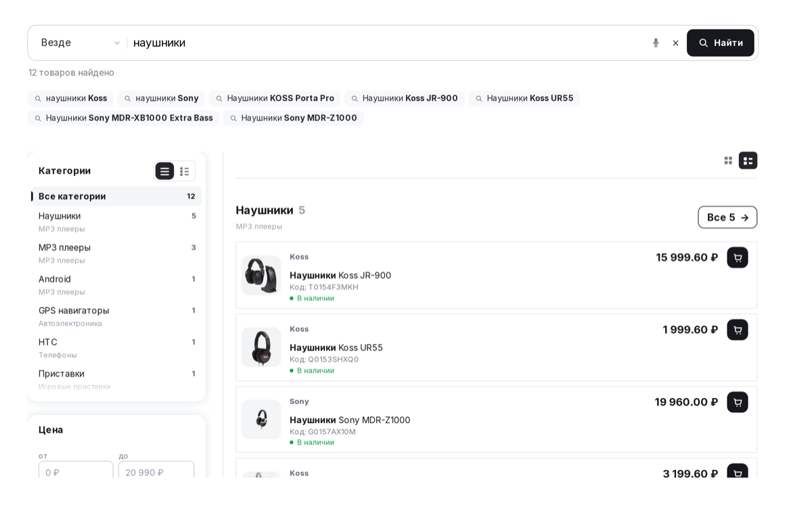Select suggestion "наушники Koss"
The width and height of the screenshot is (812, 505).
pos(70,98)
